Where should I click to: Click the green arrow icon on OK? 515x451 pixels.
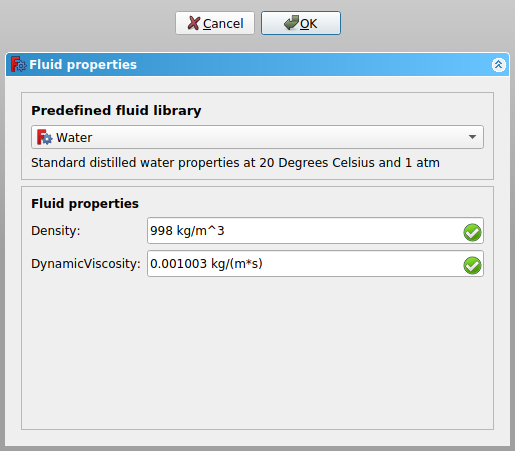tap(291, 23)
